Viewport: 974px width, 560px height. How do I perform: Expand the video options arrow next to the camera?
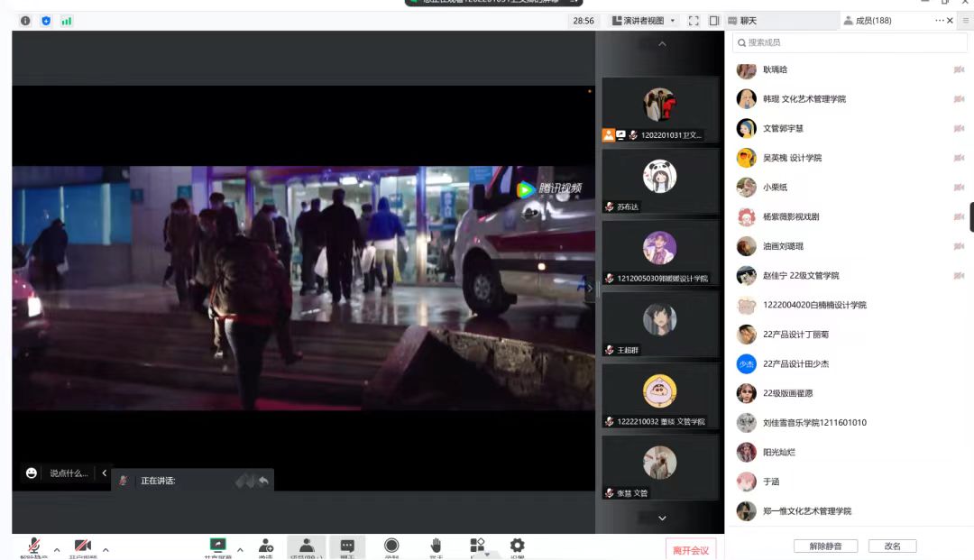(x=106, y=549)
